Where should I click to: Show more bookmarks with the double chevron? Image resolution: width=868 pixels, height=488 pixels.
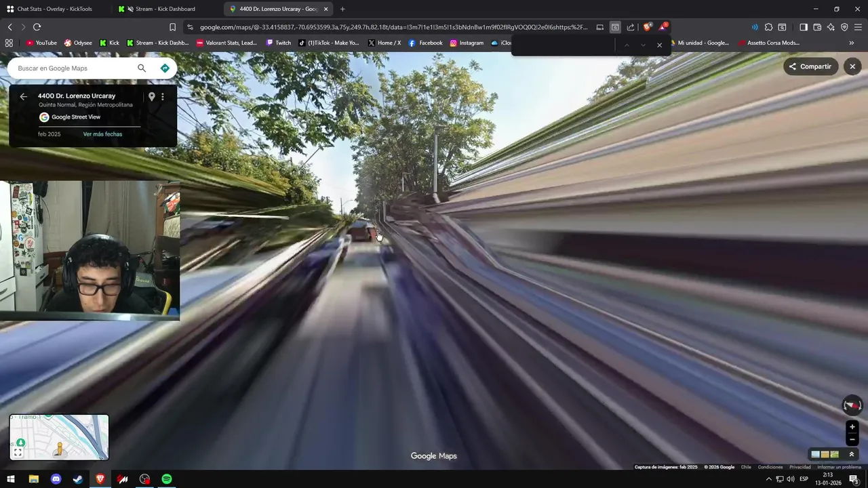coord(852,43)
